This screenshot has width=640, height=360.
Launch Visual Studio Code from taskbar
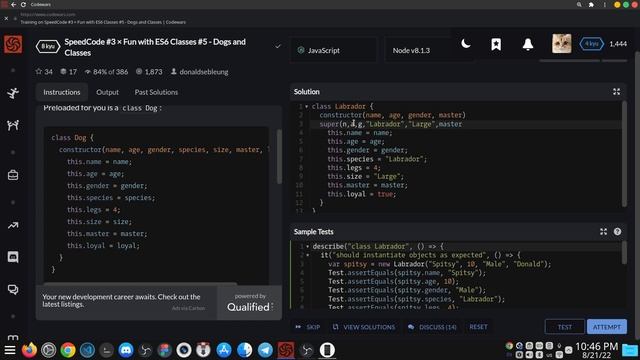point(87,350)
